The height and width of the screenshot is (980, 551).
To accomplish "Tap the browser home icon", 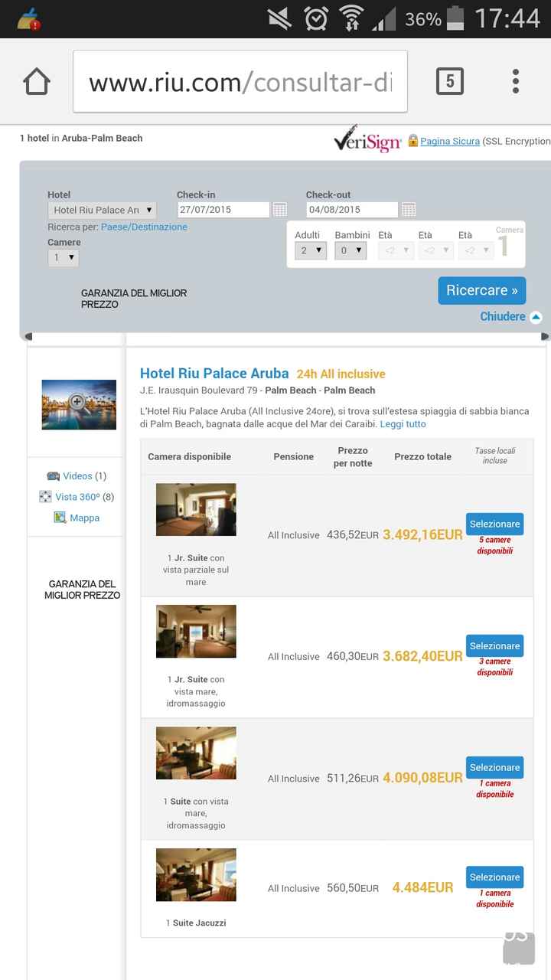I will (37, 81).
